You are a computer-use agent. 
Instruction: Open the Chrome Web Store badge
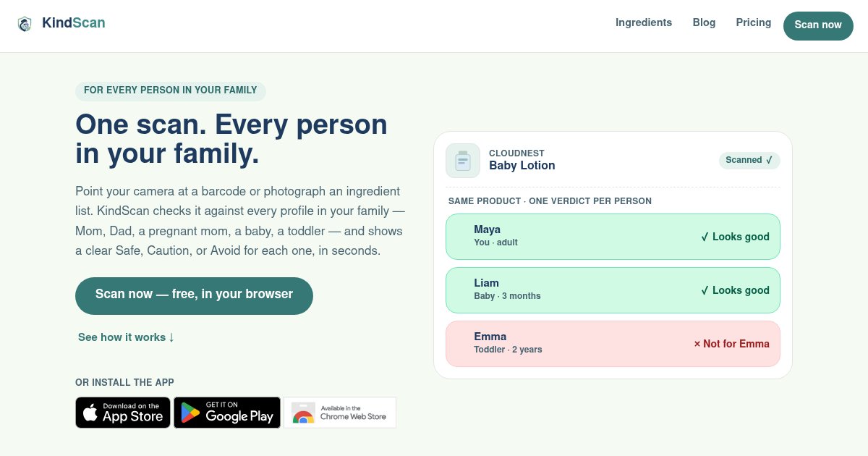(340, 413)
